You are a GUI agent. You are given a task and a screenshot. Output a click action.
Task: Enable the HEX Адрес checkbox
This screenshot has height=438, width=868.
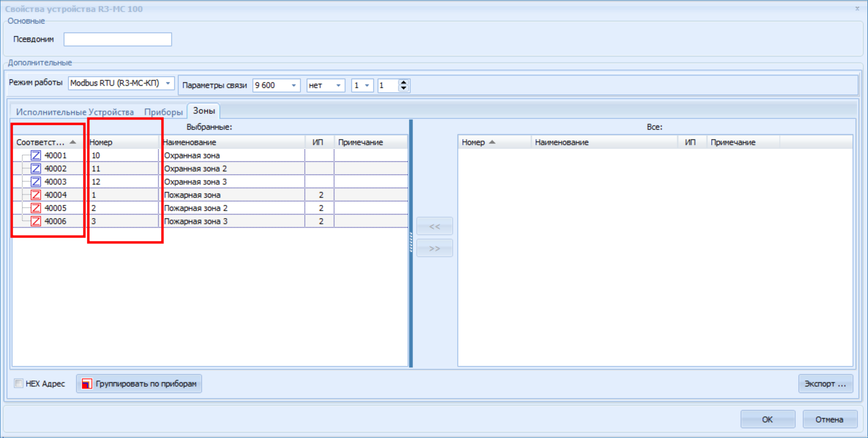(x=19, y=383)
